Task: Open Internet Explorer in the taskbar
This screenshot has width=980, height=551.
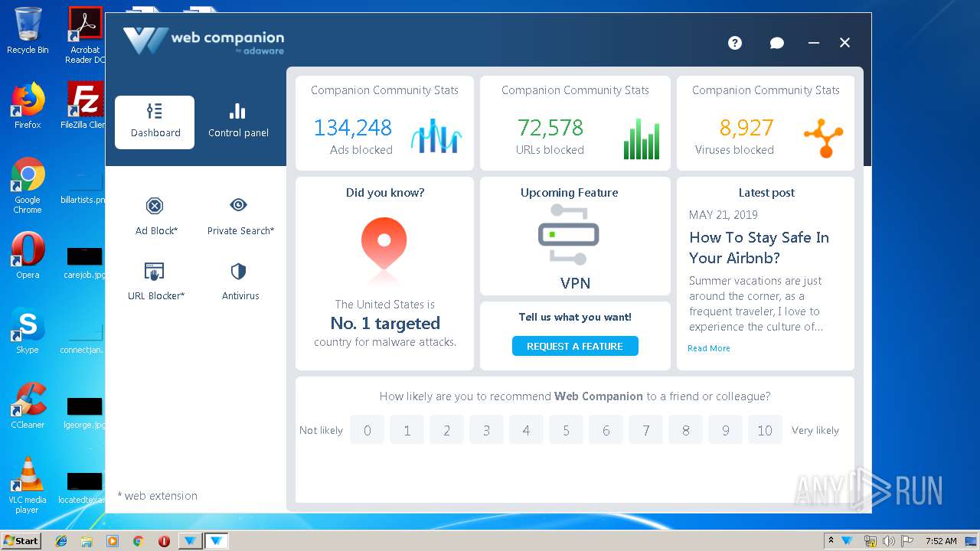Action: [x=61, y=541]
